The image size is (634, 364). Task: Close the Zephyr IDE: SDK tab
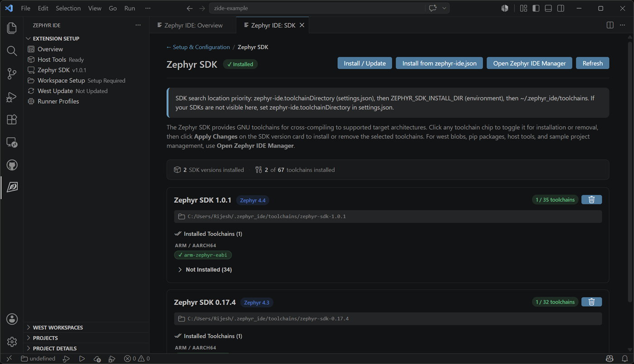pyautogui.click(x=302, y=25)
